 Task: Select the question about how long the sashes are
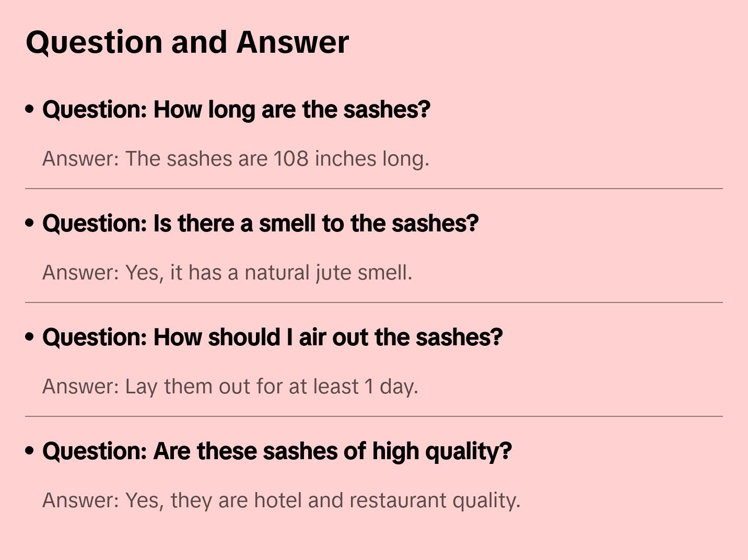tap(236, 110)
